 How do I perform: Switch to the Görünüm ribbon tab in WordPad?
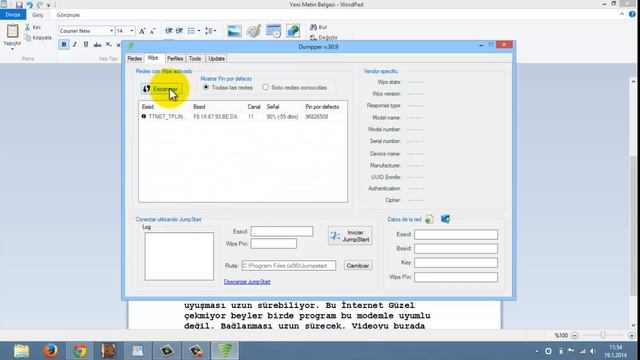pos(68,15)
